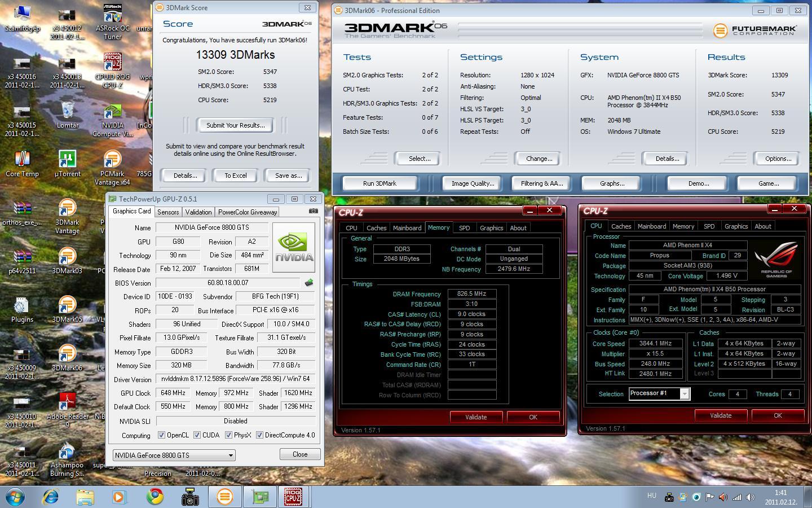Switch to the ROG CPU-Z taskbar button
The width and height of the screenshot is (812, 508).
pos(293,497)
